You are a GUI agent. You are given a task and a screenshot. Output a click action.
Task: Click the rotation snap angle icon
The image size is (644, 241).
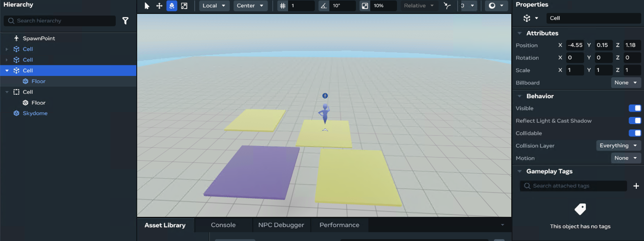[324, 6]
